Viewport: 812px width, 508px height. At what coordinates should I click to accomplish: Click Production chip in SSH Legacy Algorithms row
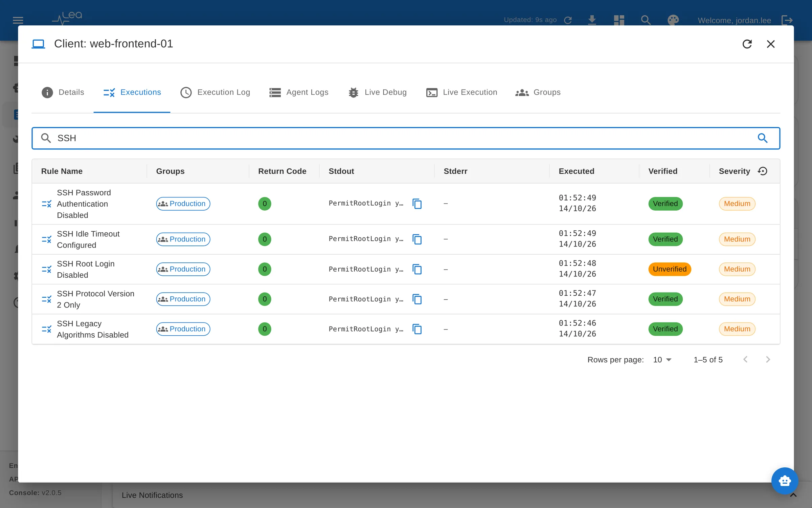click(x=183, y=329)
